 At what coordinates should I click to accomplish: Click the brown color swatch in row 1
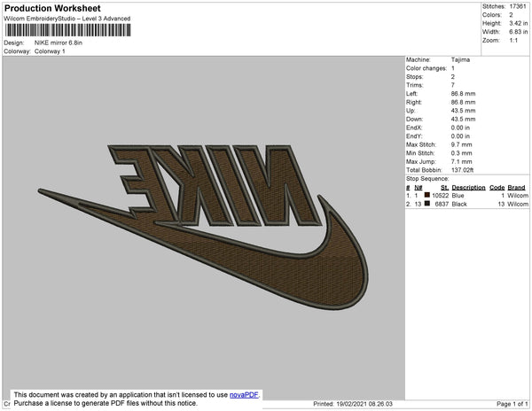point(426,195)
